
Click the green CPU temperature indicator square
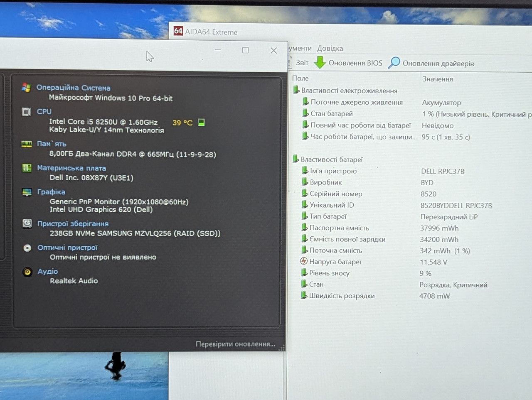coord(201,122)
